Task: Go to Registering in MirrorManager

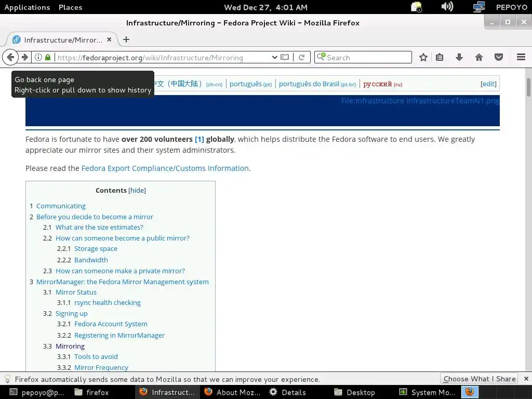Action: 119,335
